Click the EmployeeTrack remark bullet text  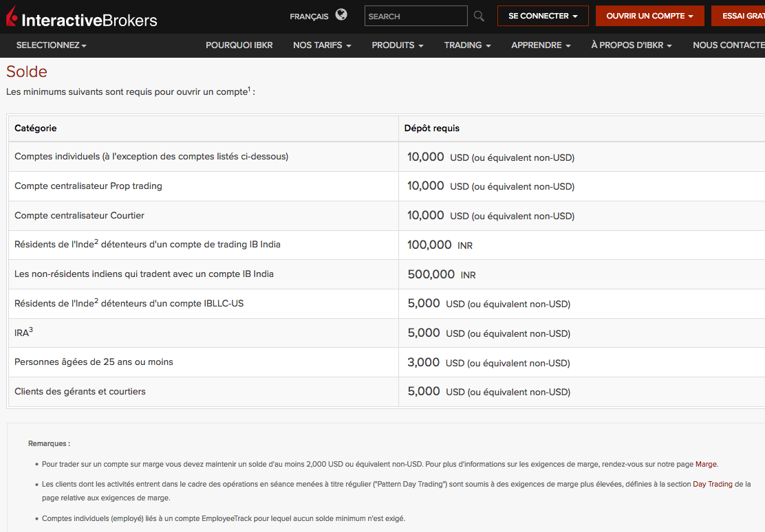(x=224, y=518)
